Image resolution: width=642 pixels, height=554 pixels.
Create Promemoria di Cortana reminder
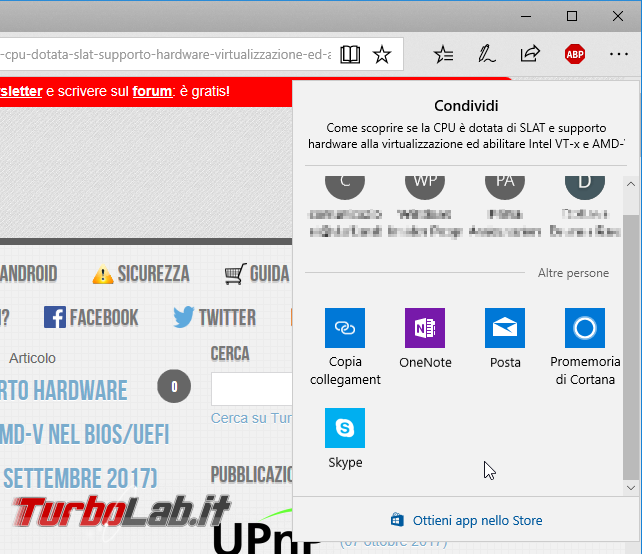[x=585, y=347]
